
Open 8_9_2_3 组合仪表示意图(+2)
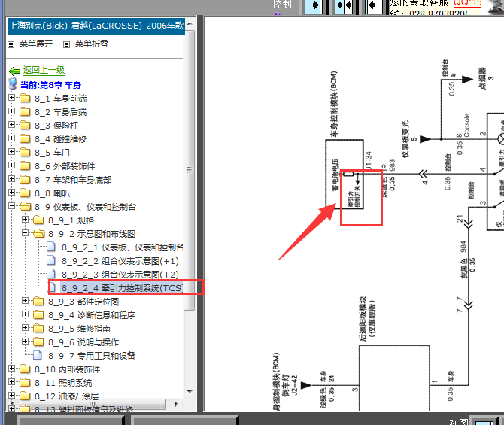pyautogui.click(x=120, y=275)
